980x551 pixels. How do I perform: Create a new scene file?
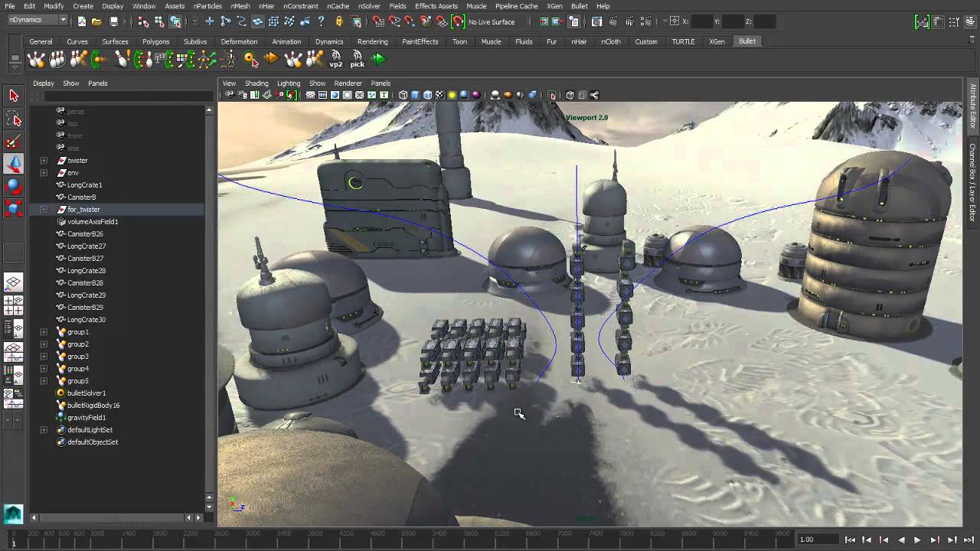click(82, 22)
